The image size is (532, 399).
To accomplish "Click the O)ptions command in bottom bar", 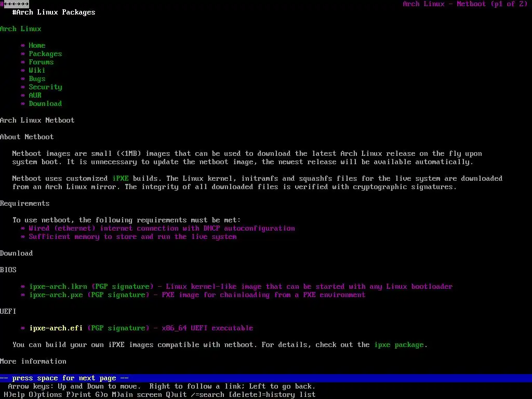I will (x=46, y=395).
